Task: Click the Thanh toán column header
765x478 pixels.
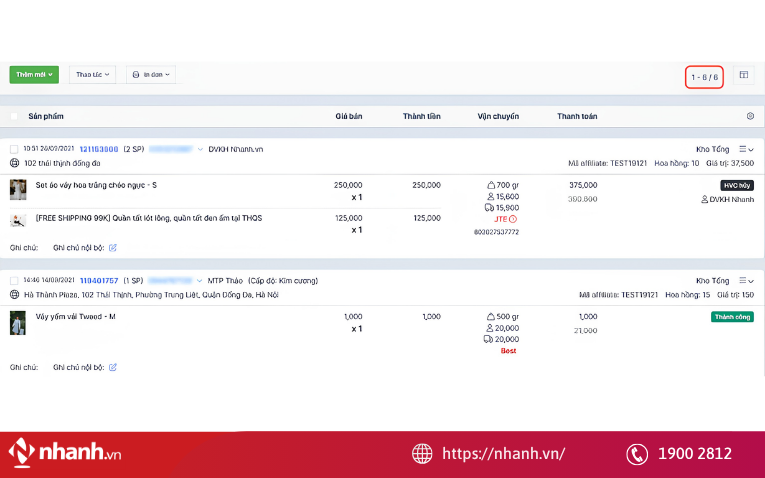Action: 577,116
